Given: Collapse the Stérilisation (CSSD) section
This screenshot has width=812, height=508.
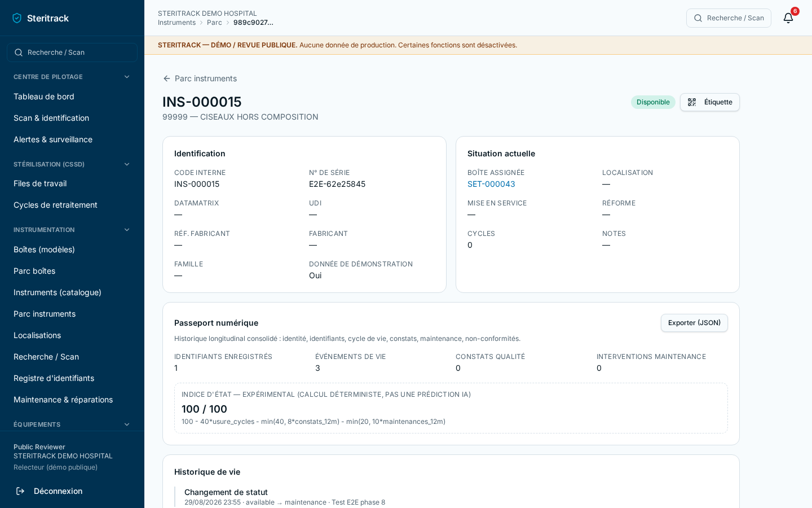Looking at the screenshot, I should pyautogui.click(x=127, y=164).
